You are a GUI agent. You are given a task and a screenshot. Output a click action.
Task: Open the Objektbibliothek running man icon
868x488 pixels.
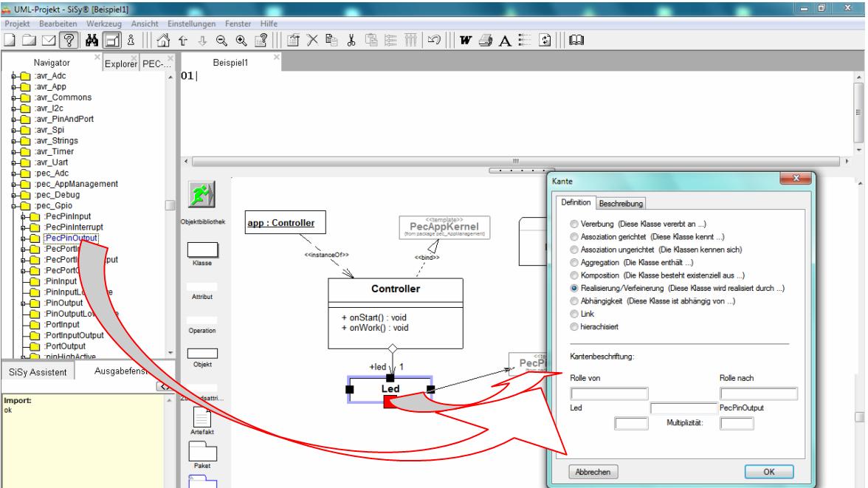coord(201,194)
